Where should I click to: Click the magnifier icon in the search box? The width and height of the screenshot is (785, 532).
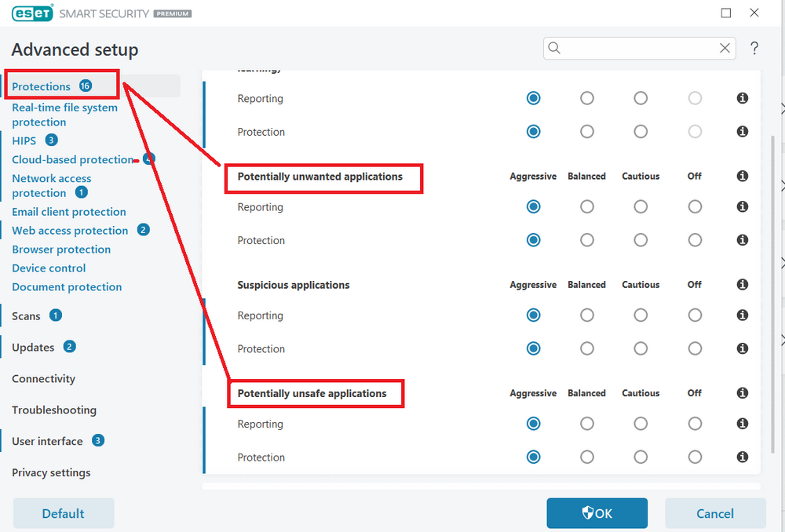[553, 48]
